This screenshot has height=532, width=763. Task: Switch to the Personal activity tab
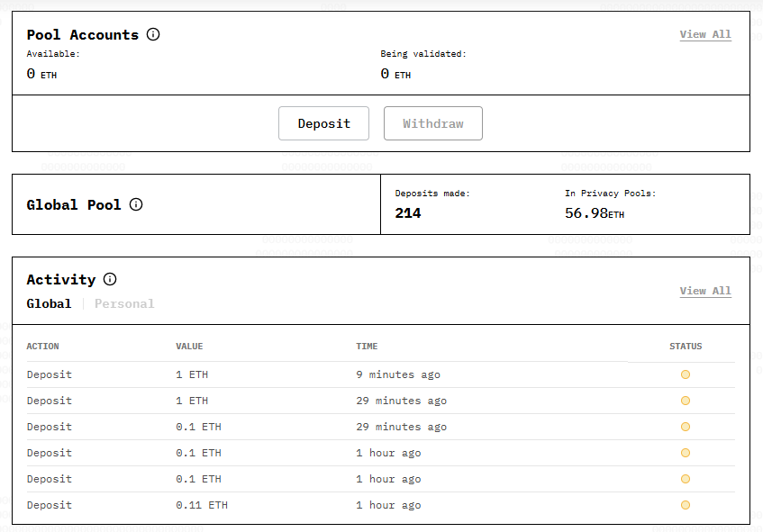[x=124, y=303]
